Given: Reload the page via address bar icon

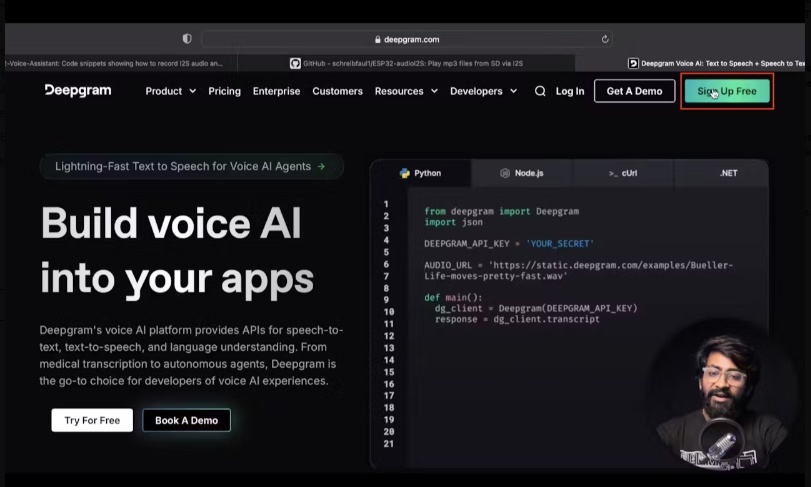Looking at the screenshot, I should (x=605, y=39).
